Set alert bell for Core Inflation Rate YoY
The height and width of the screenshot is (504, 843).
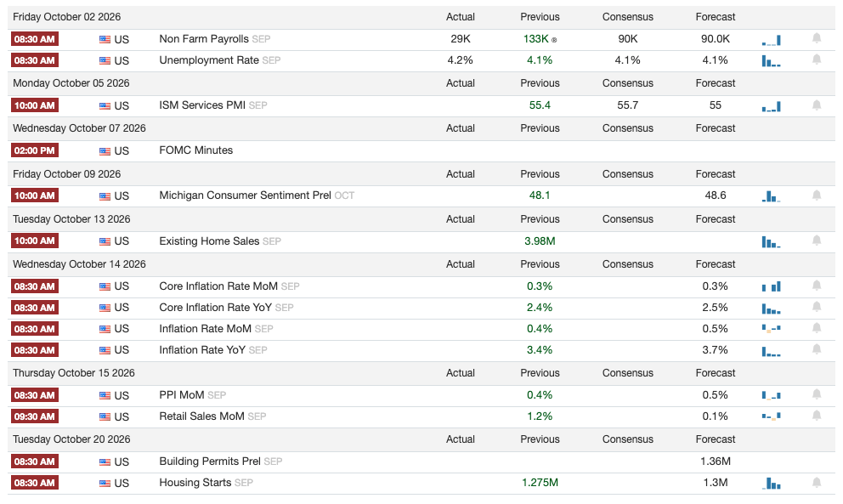(816, 307)
